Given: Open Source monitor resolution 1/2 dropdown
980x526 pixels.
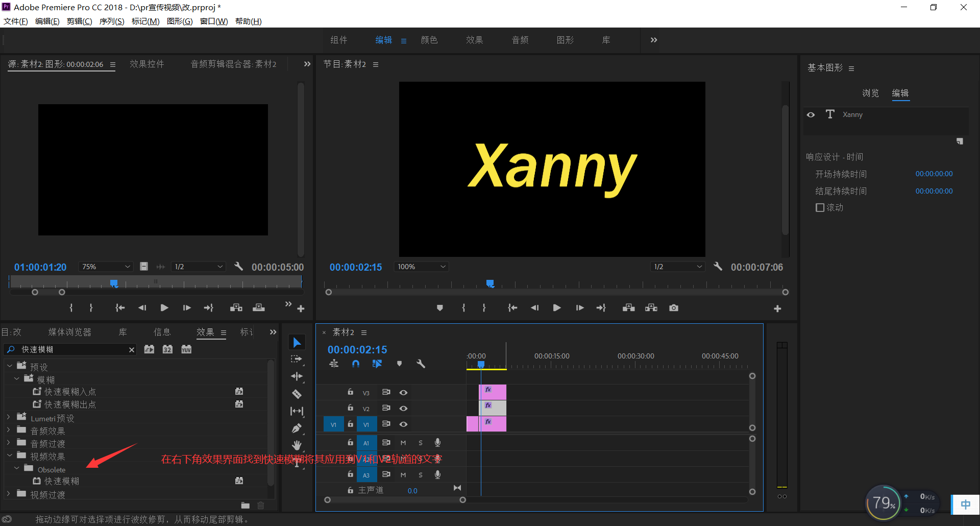Looking at the screenshot, I should (198, 267).
